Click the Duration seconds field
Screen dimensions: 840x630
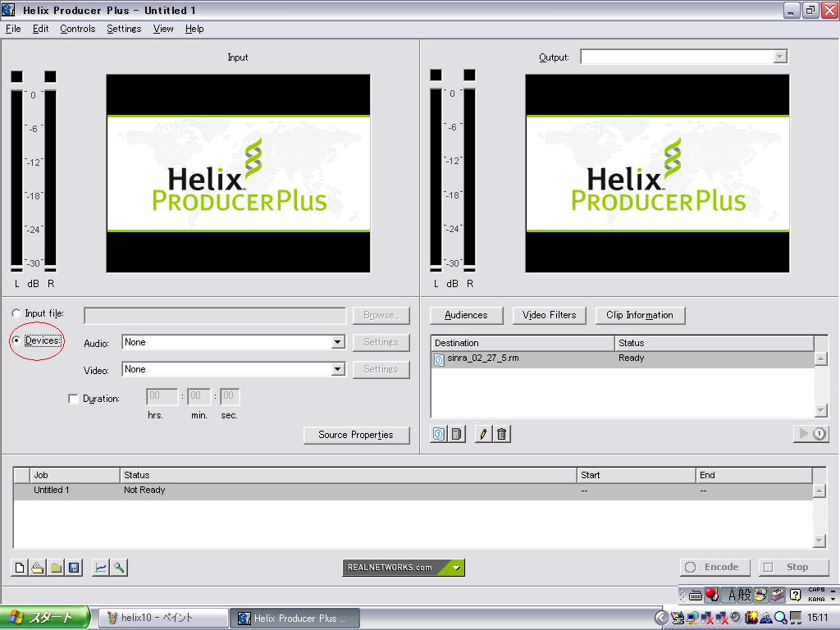tap(230, 396)
